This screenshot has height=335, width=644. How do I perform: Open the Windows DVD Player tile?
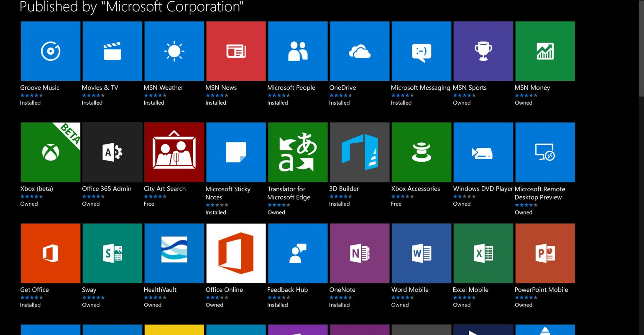483,152
